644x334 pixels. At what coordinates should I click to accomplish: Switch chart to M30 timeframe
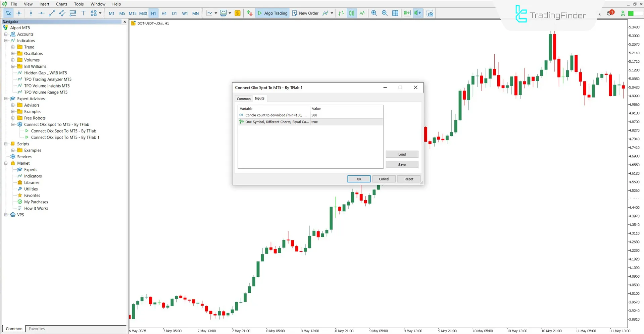(143, 13)
